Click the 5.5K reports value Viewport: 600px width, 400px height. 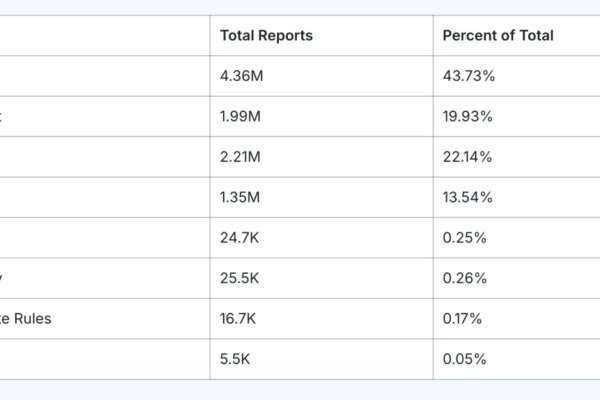click(x=234, y=359)
